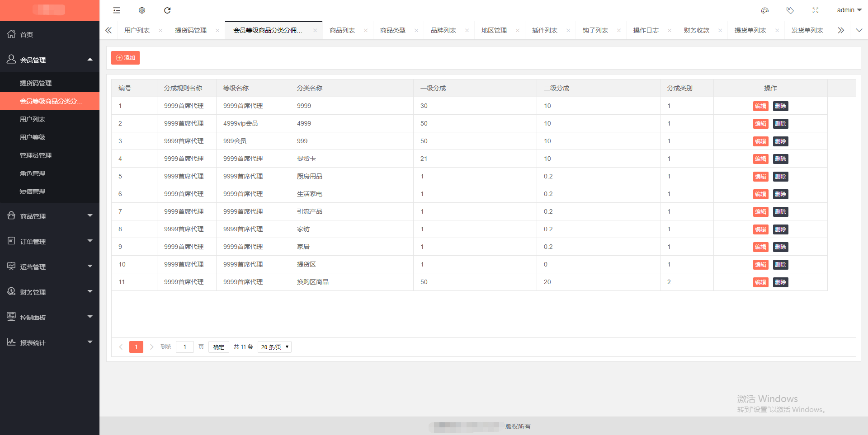
Task: Delete the 家居 row
Action: [781, 247]
